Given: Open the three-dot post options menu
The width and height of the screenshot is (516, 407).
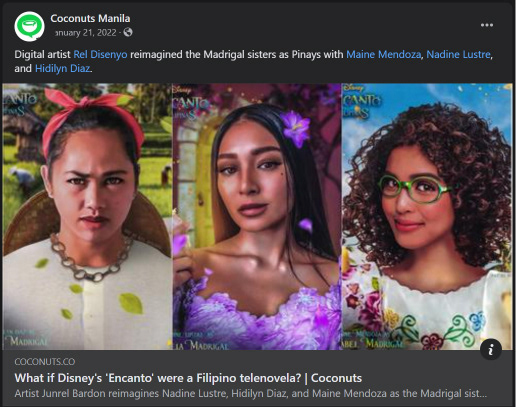Looking at the screenshot, I should click(x=487, y=25).
